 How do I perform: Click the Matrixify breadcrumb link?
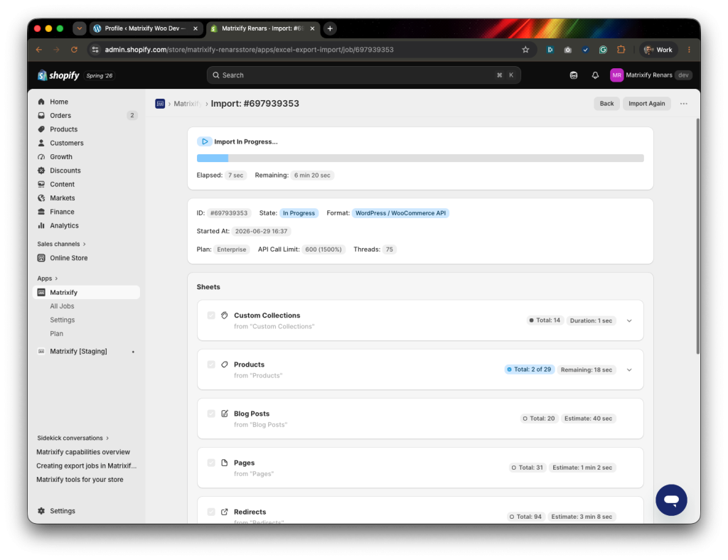[187, 104]
